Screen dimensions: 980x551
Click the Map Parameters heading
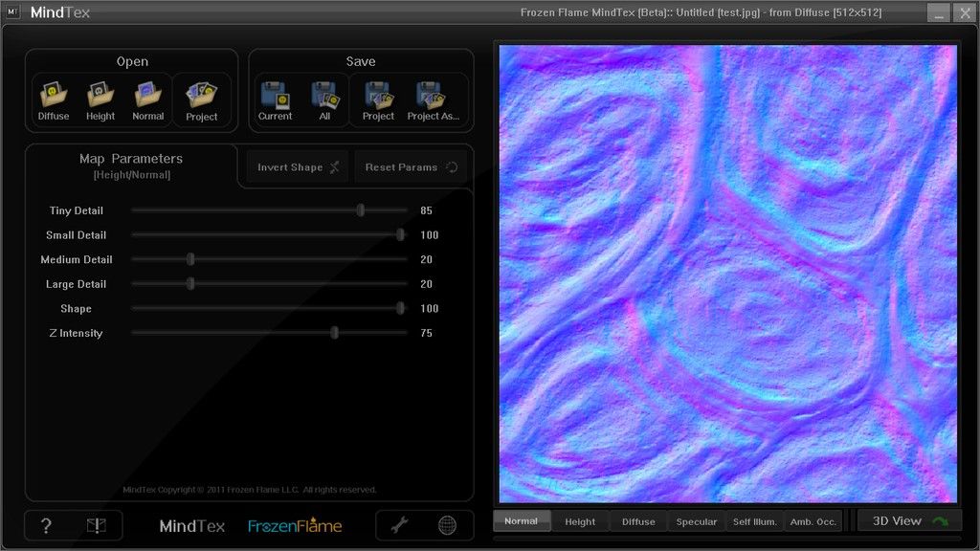(131, 159)
